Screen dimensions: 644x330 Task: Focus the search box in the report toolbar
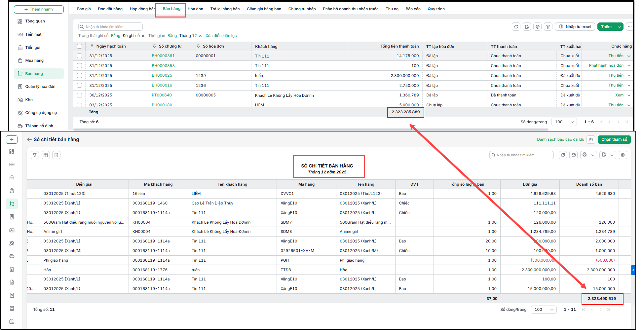tap(521, 155)
